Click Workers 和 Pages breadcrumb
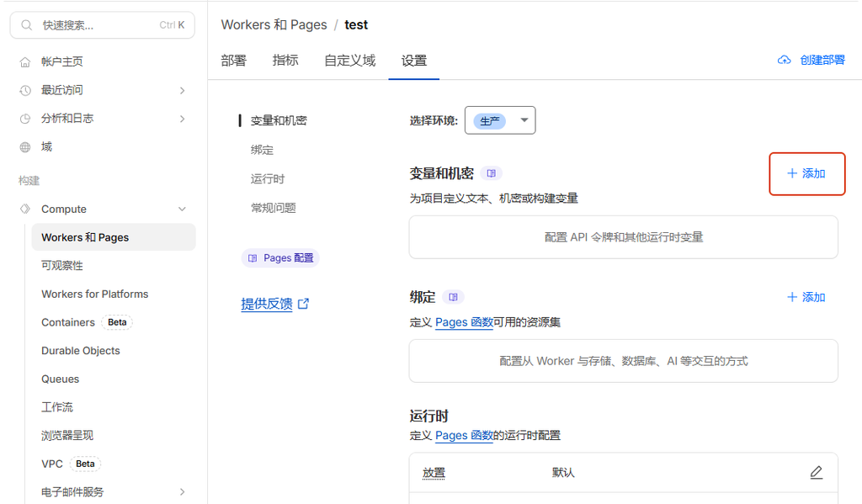This screenshot has height=504, width=862. point(274,24)
